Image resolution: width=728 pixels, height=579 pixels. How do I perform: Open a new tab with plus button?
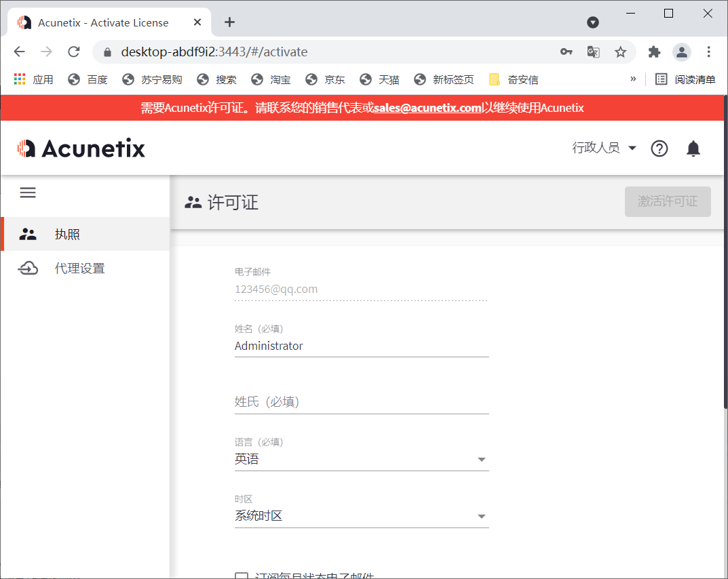[229, 22]
